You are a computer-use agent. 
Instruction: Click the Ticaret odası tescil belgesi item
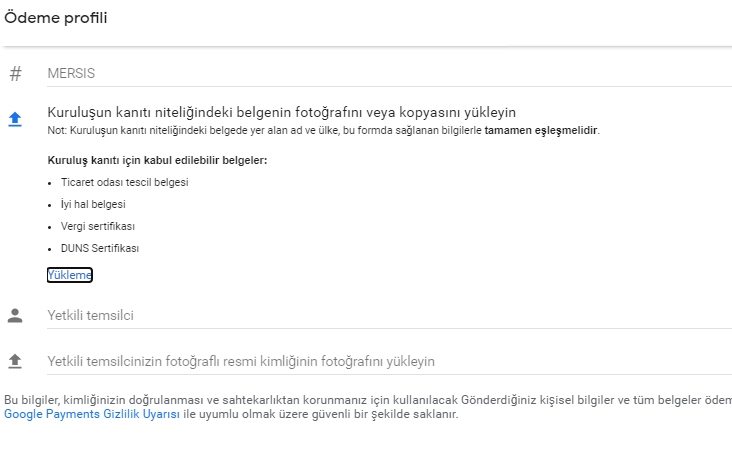pos(125,182)
